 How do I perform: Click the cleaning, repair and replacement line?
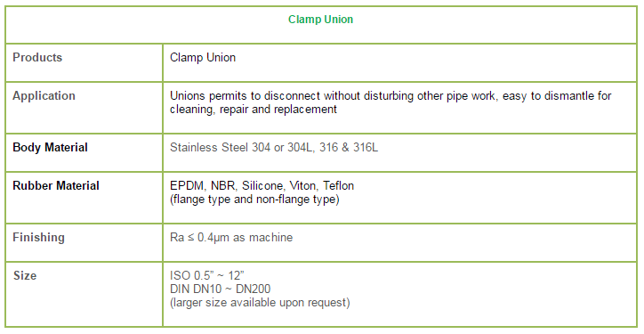coord(254,110)
